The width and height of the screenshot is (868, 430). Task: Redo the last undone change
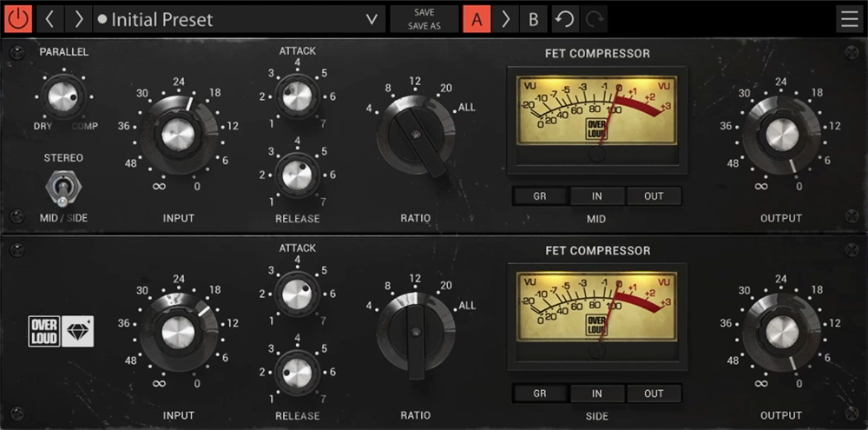(594, 19)
